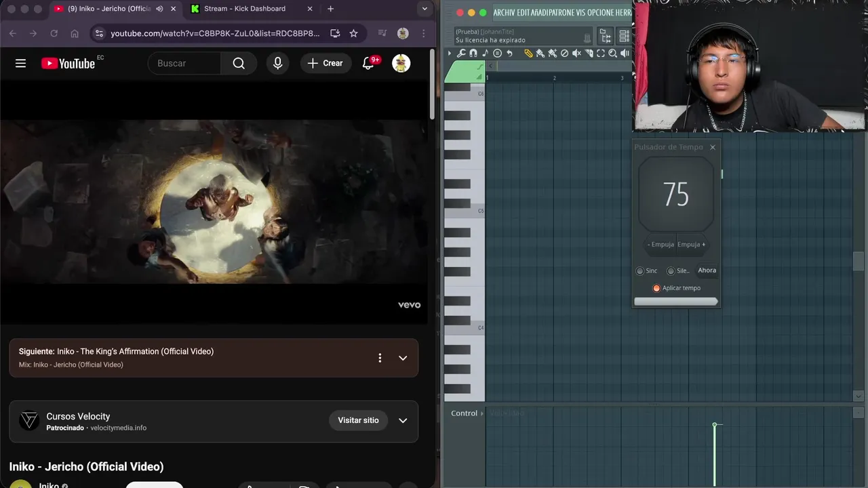Click the velocity bar in Control lane

tap(715, 455)
